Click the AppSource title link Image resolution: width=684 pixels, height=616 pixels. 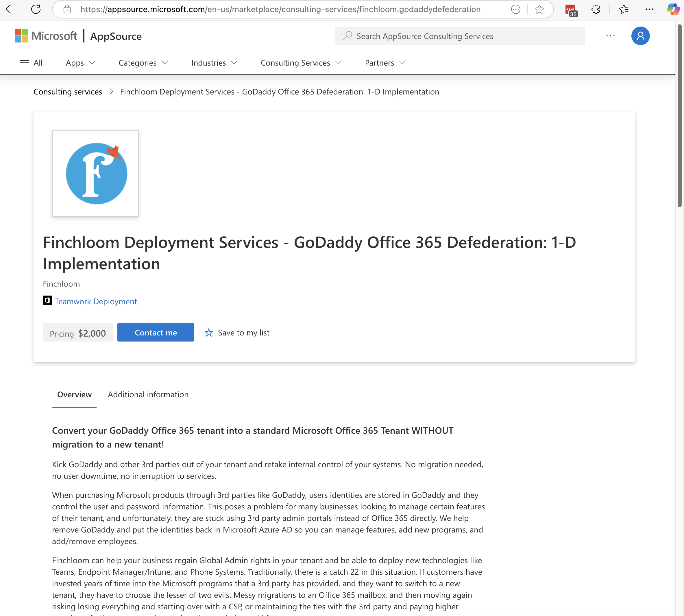[116, 36]
